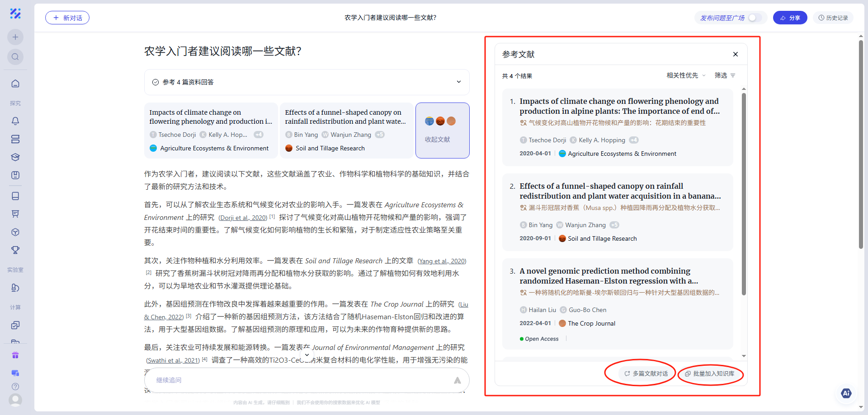This screenshot has height=415, width=868.
Task: Open the home icon in sidebar
Action: pyautogui.click(x=15, y=84)
